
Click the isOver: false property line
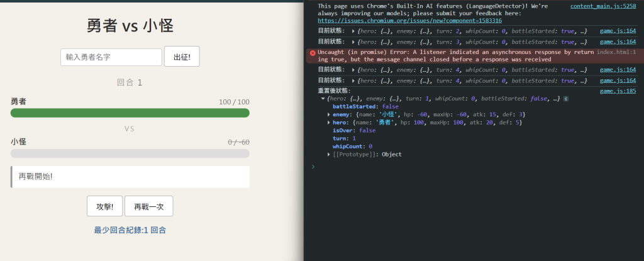pyautogui.click(x=354, y=130)
